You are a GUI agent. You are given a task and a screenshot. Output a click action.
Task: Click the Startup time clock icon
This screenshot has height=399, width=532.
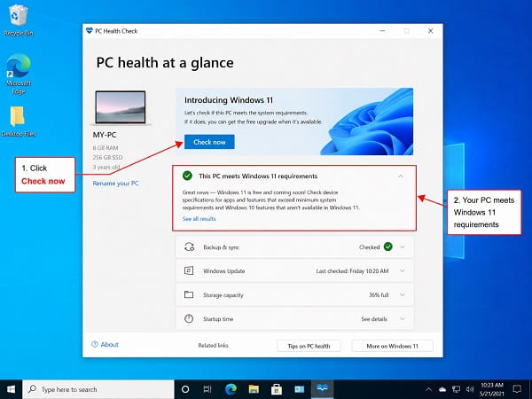pyautogui.click(x=189, y=318)
